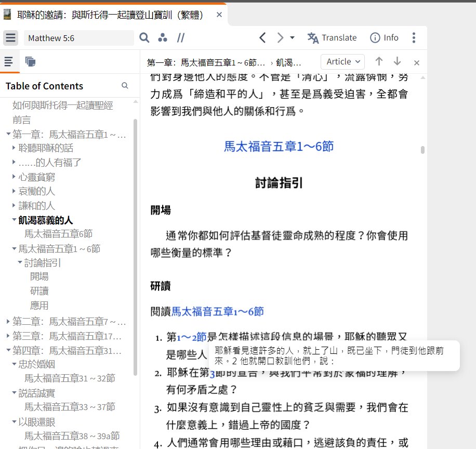Go forward with right arrow
476x449 pixels.
tap(280, 38)
